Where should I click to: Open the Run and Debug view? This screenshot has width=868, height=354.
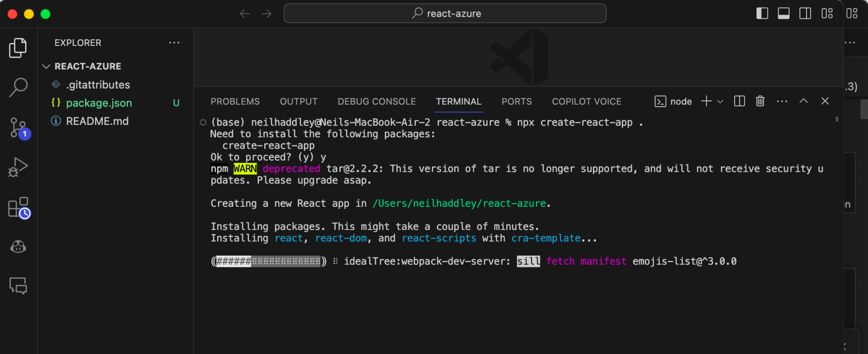click(x=18, y=167)
